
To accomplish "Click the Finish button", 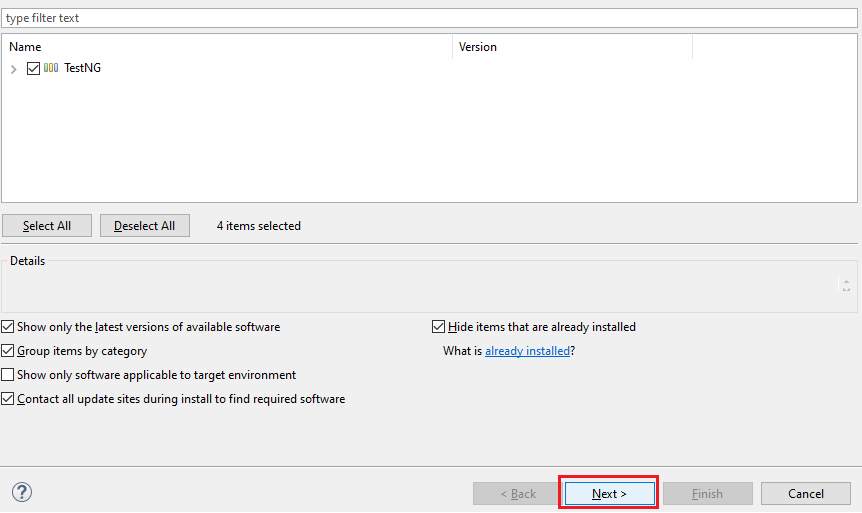I will click(707, 493).
